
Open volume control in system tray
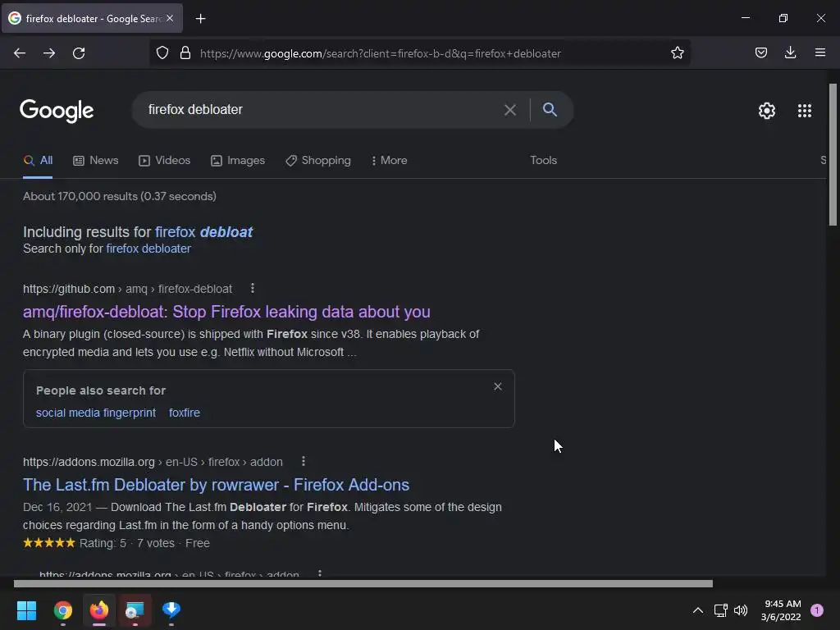[x=741, y=609]
